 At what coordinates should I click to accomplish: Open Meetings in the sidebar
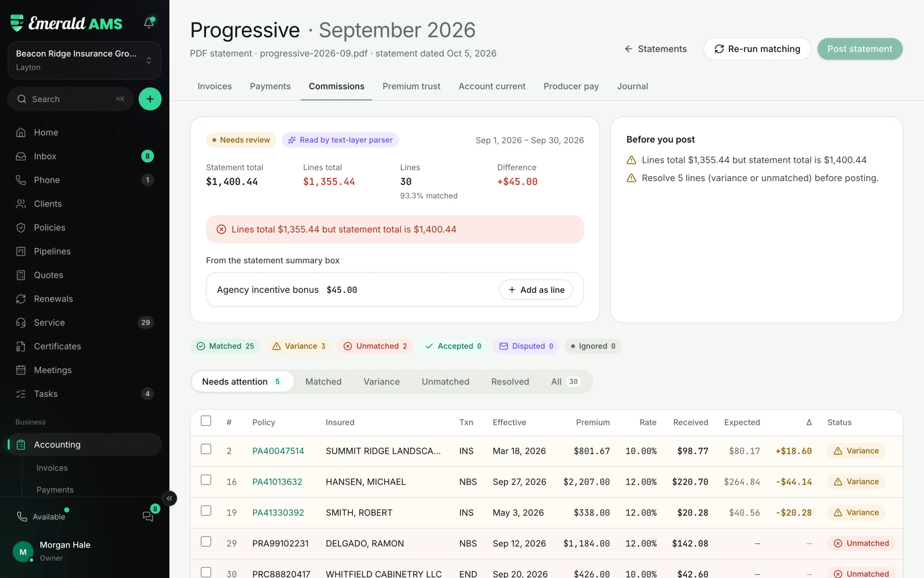[x=84, y=370]
